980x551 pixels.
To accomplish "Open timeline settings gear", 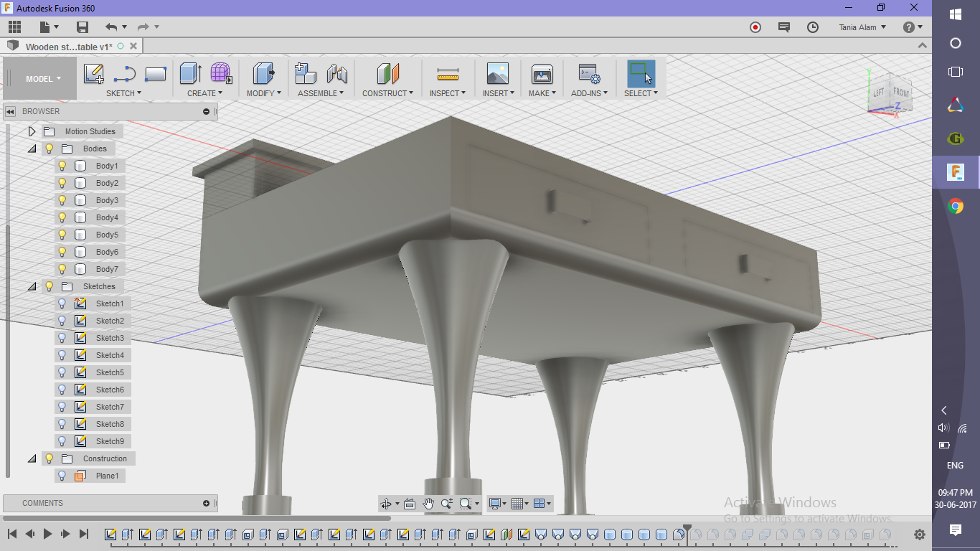I will (x=920, y=534).
